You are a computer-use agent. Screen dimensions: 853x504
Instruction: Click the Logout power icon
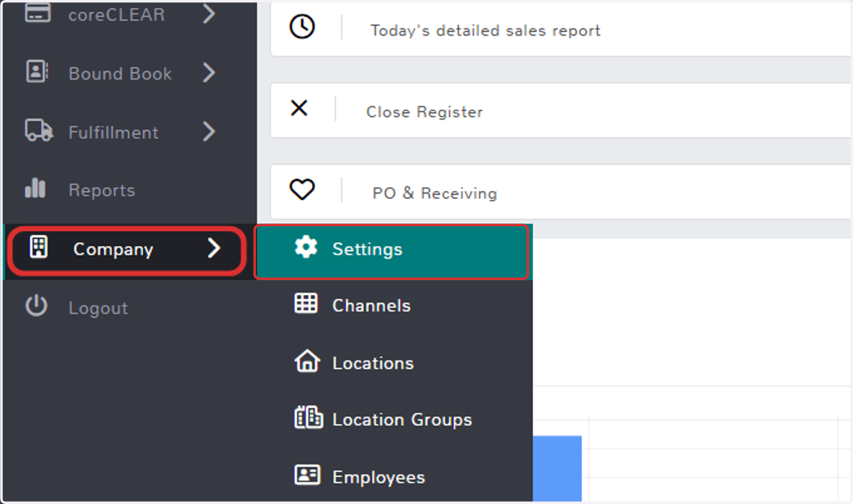pyautogui.click(x=36, y=306)
